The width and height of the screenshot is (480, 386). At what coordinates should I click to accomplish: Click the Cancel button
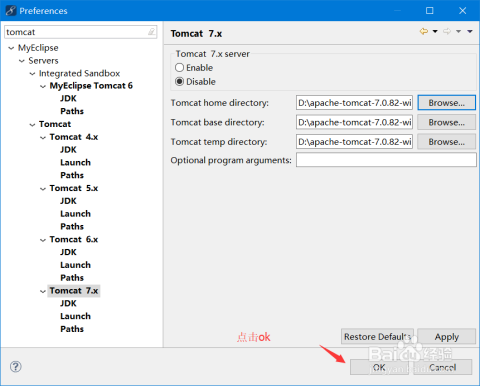coord(443,367)
